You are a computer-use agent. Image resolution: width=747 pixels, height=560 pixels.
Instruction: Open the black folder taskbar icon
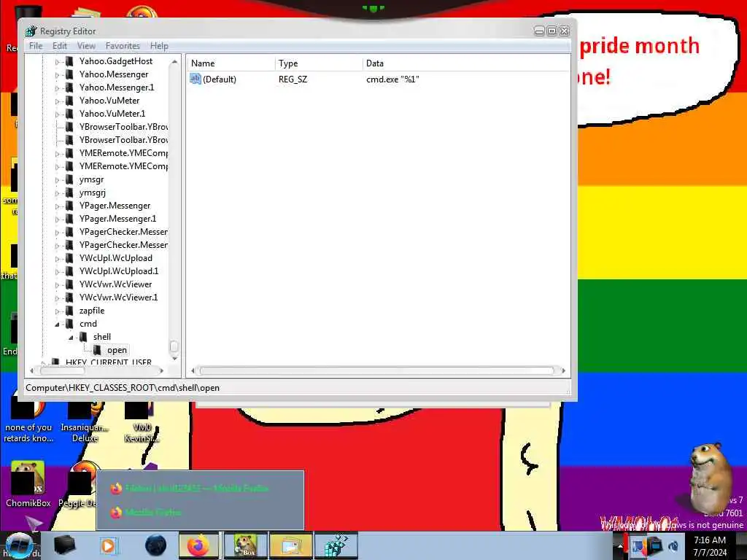coord(64,545)
